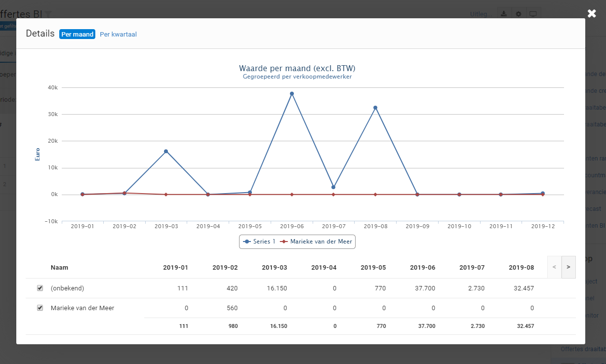Click the 420 value in the (onbekend) row
This screenshot has height=364, width=606.
pyautogui.click(x=232, y=288)
